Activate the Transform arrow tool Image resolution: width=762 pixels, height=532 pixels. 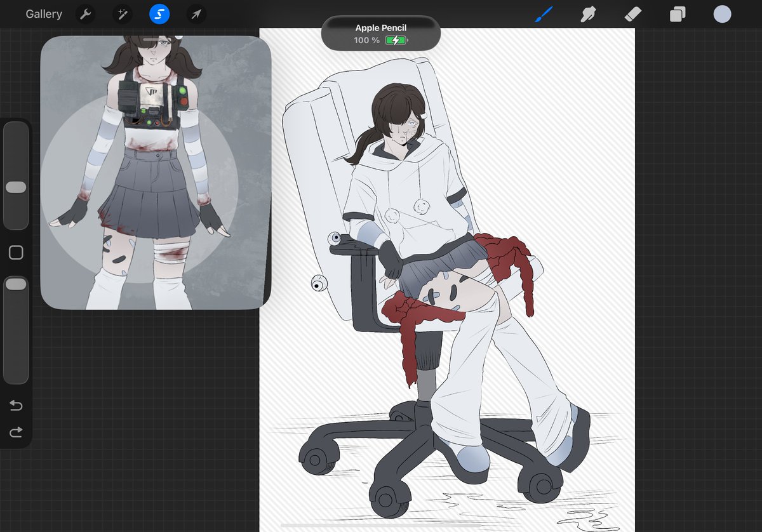pos(196,14)
